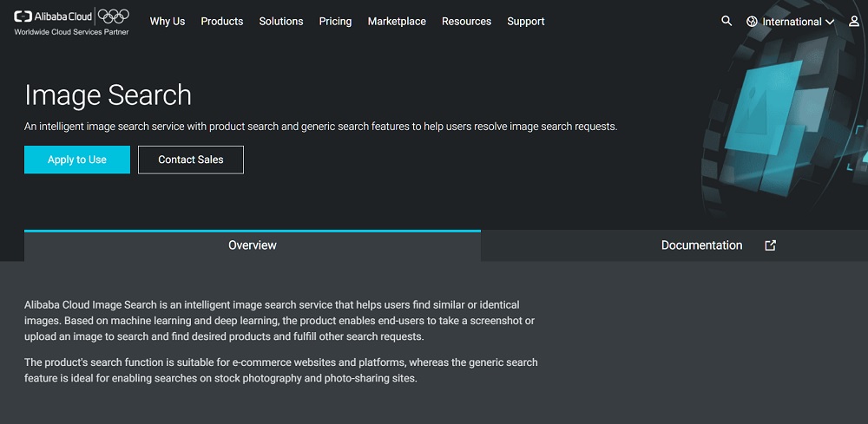Open the user account icon
The image size is (868, 424).
(854, 22)
